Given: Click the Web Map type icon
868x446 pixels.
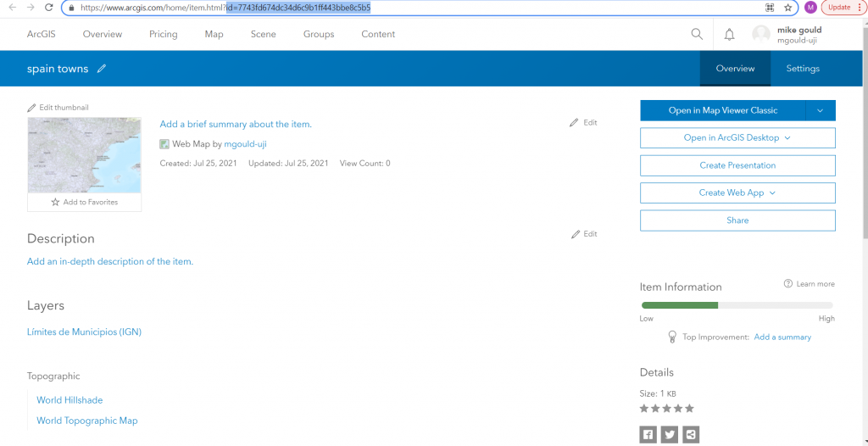Looking at the screenshot, I should pyautogui.click(x=164, y=144).
